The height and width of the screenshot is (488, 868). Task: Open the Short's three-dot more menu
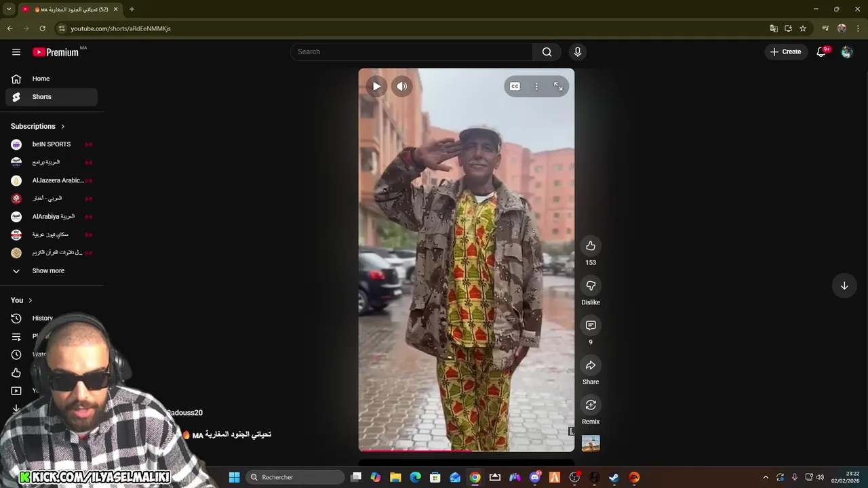coord(536,86)
